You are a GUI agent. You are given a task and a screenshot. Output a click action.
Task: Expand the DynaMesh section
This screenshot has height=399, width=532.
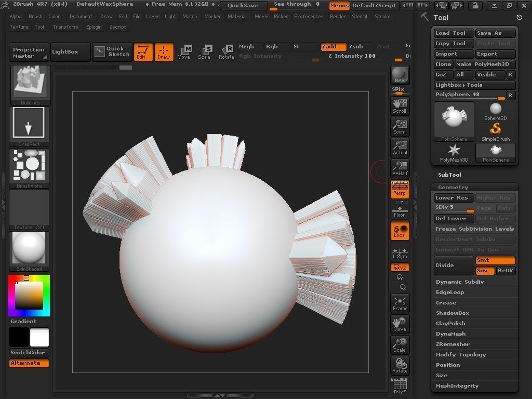click(450, 334)
